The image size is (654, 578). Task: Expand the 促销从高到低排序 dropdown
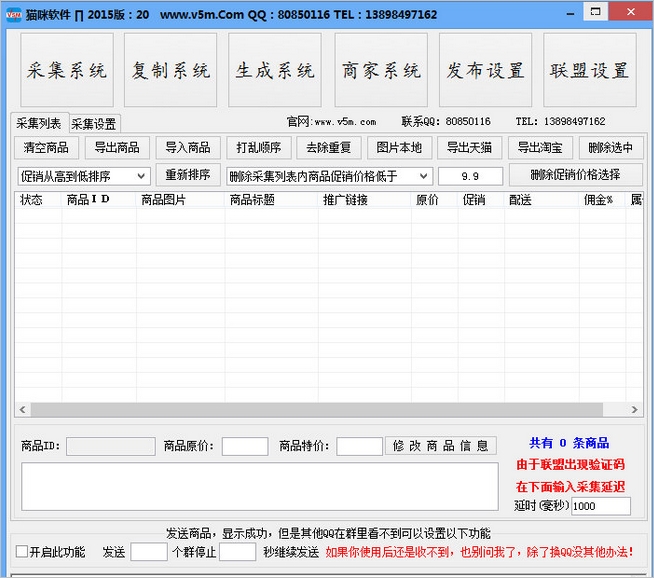(84, 176)
